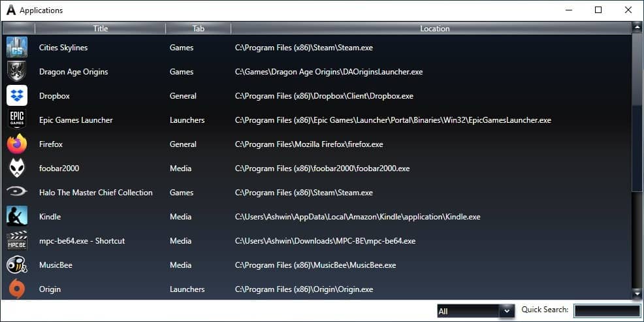Screen dimensions: 644x322
Task: Click the EpicGamesLauncher.exe location path
Action: tap(393, 120)
